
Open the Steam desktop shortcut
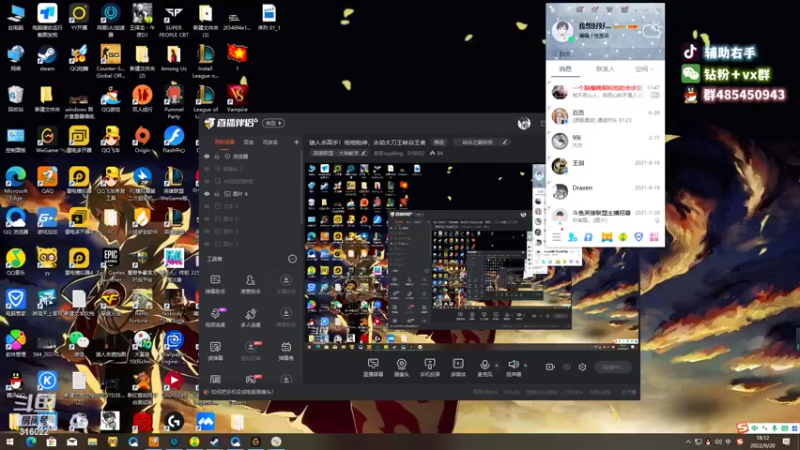coord(47,58)
